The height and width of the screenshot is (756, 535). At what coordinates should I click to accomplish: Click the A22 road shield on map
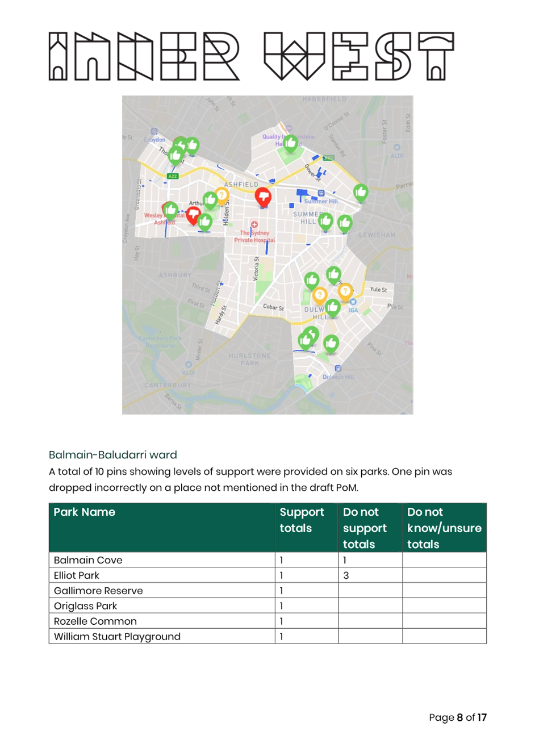click(172, 176)
